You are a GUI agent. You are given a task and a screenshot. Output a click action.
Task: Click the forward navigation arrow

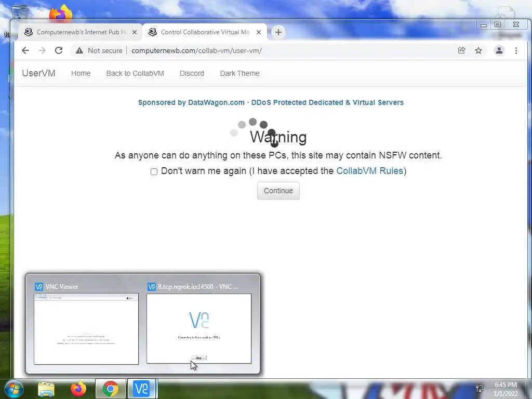42,50
